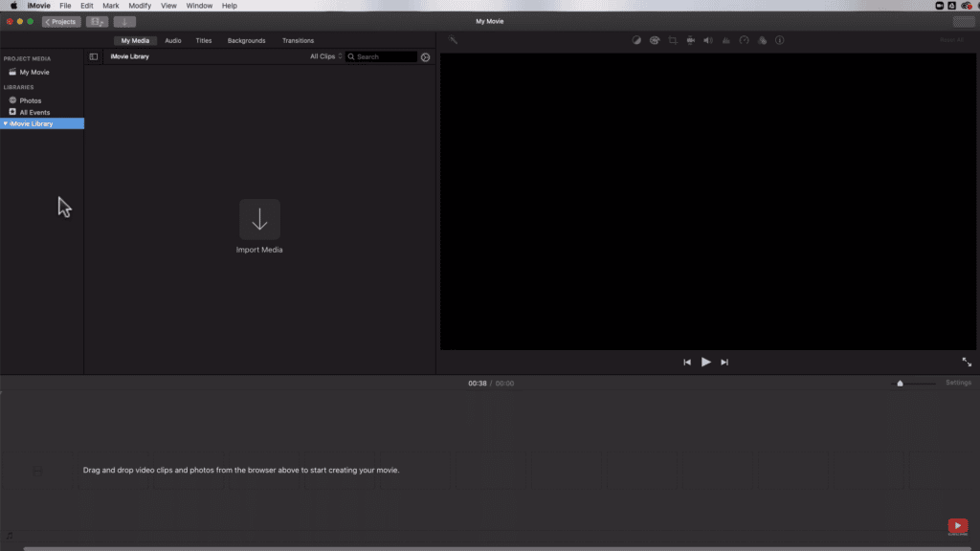
Task: Open the clip filter and audio effects tool
Action: (x=762, y=40)
